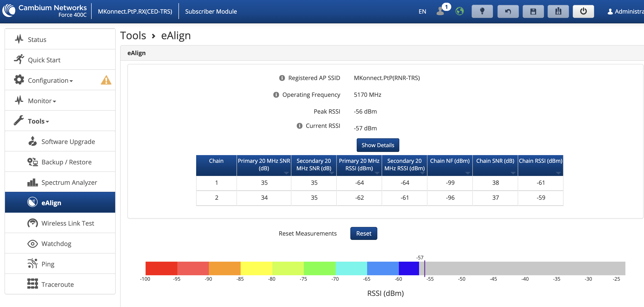
Task: Click the Reset measurements button
Action: (x=363, y=233)
